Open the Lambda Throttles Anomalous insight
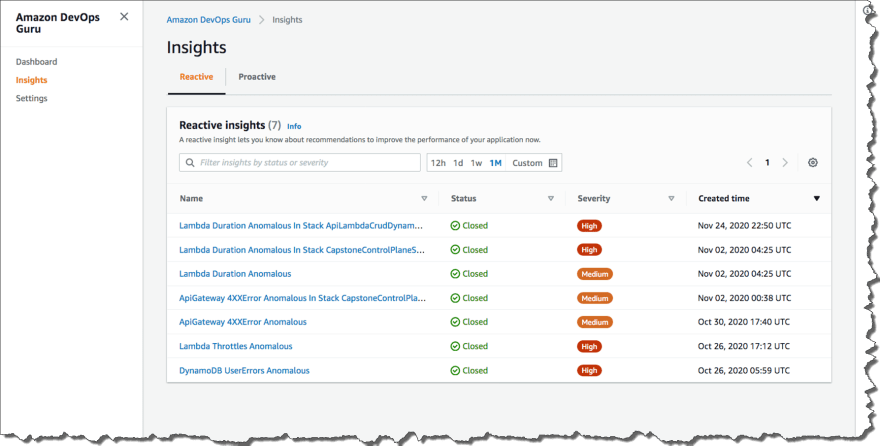This screenshot has width=880, height=446. point(236,346)
